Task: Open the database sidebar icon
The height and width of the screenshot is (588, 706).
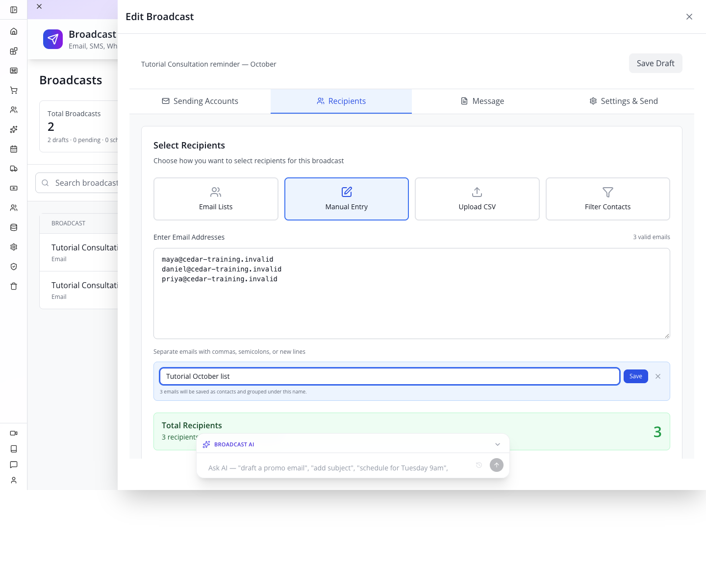Action: click(x=14, y=227)
